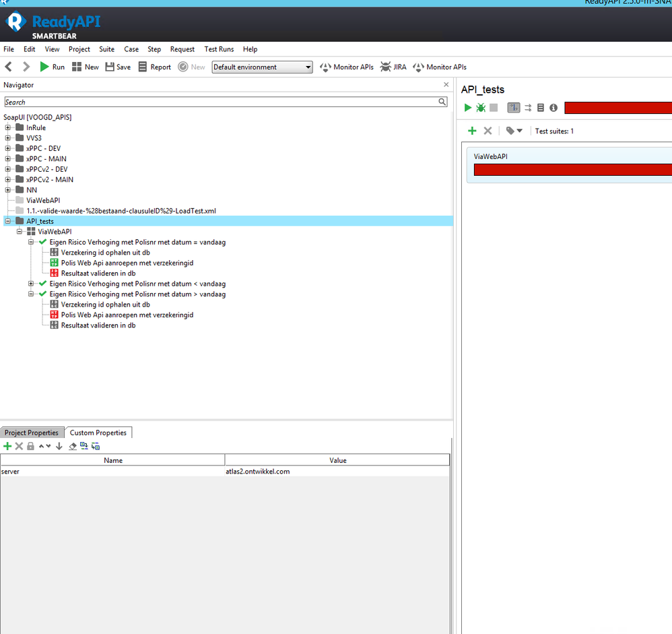Image resolution: width=672 pixels, height=634 pixels.
Task: Toggle the sequential run mode button
Action: [514, 108]
